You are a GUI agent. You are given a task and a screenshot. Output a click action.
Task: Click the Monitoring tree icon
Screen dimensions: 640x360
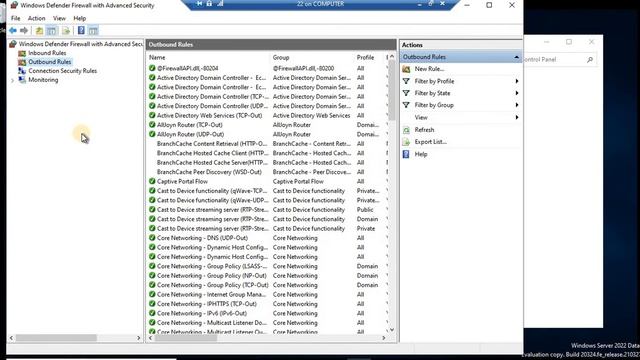pyautogui.click(x=22, y=80)
